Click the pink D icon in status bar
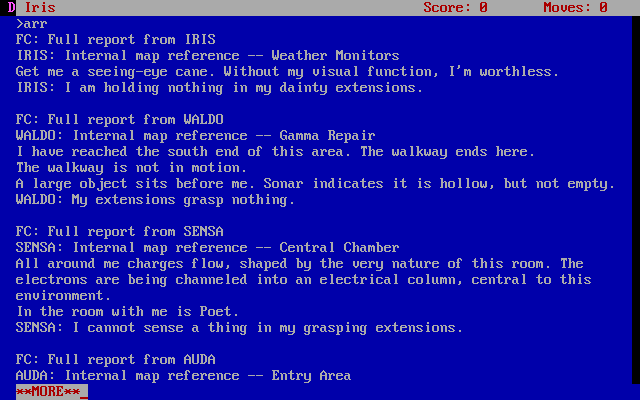The image size is (640, 400). point(11,7)
